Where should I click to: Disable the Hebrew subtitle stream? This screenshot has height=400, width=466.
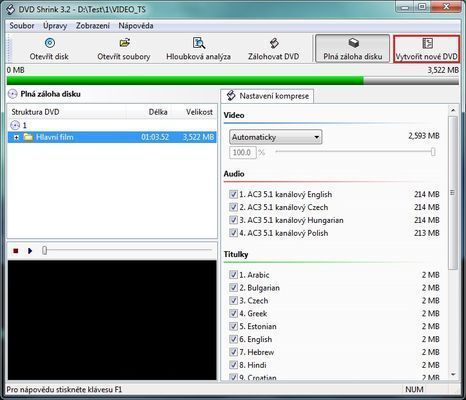pos(233,352)
